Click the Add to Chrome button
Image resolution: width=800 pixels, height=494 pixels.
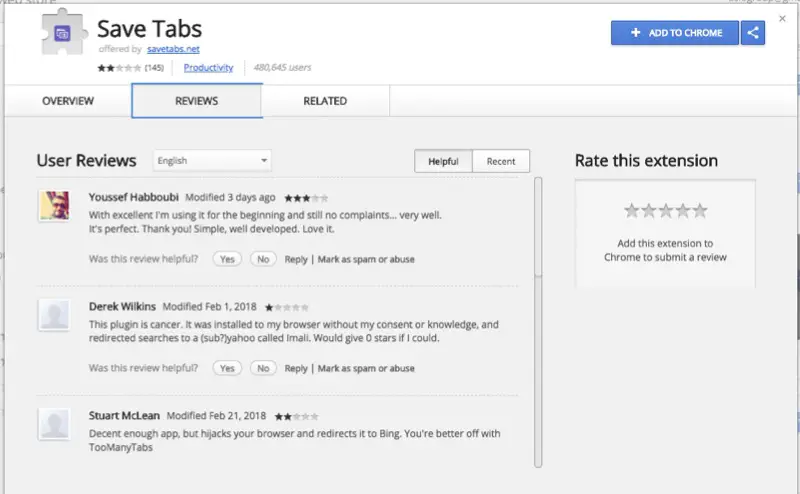point(674,33)
